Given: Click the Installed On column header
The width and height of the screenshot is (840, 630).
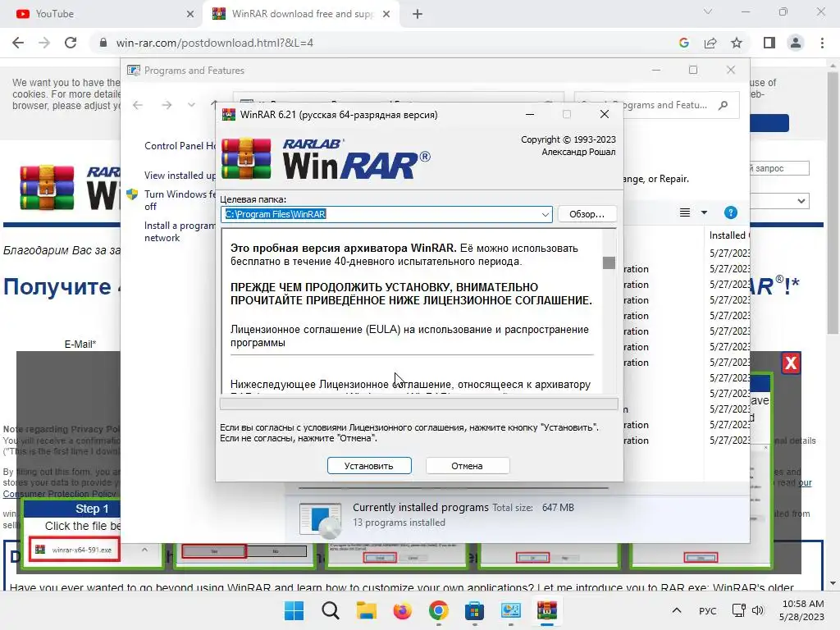Looking at the screenshot, I should (728, 235).
